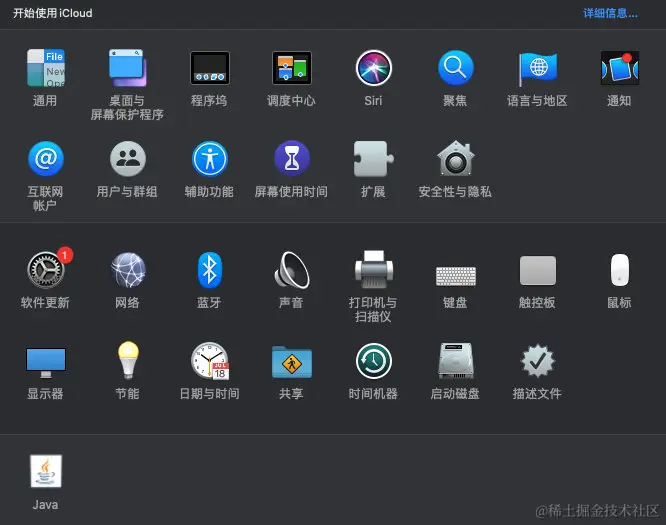Open 桌面与屏幕保护程序 preference pane
Viewport: 666px width, 525px height.
click(x=127, y=68)
